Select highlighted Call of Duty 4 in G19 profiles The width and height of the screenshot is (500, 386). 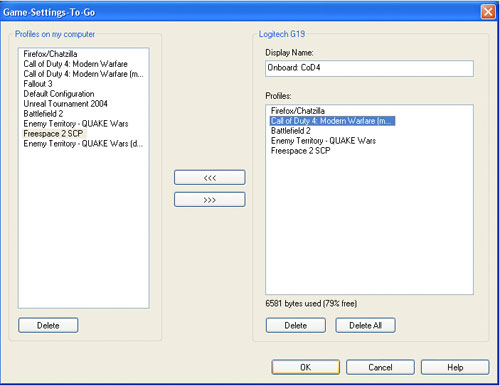coord(332,121)
